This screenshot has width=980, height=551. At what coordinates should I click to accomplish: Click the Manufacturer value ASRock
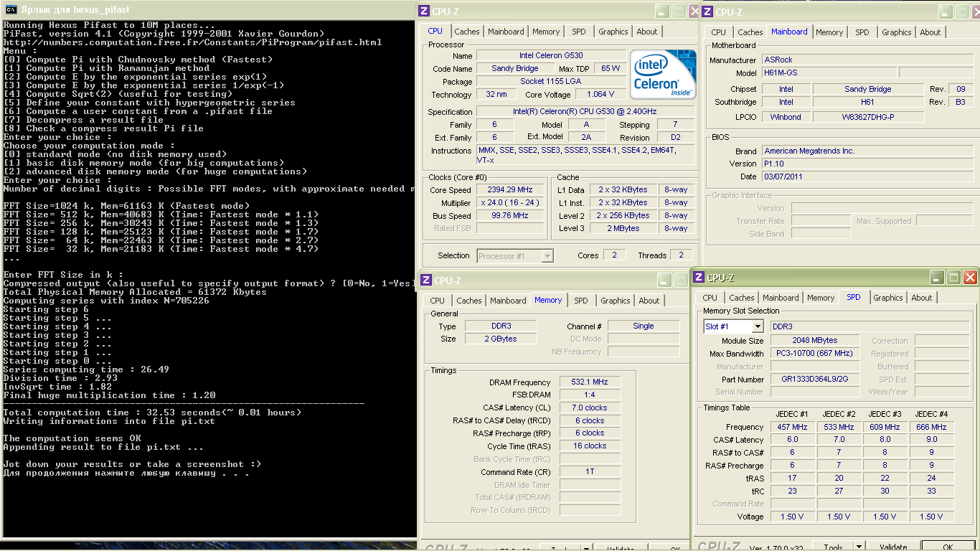tap(866, 60)
